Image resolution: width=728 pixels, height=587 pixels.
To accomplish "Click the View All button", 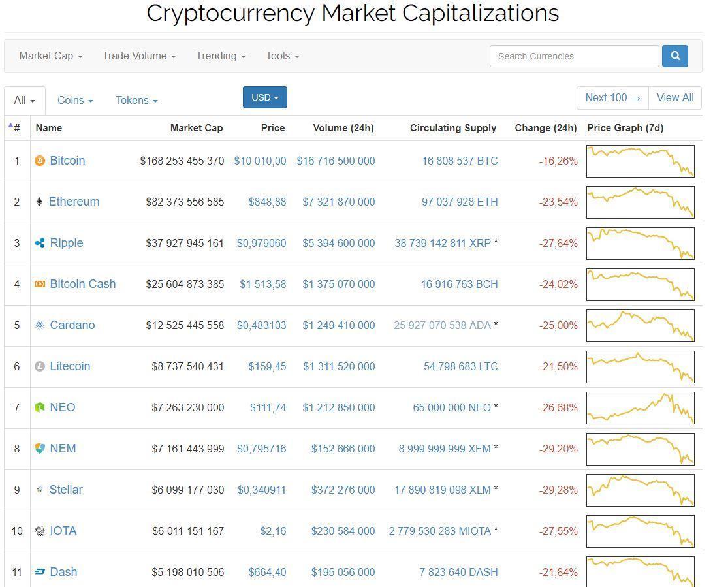I will click(x=674, y=98).
